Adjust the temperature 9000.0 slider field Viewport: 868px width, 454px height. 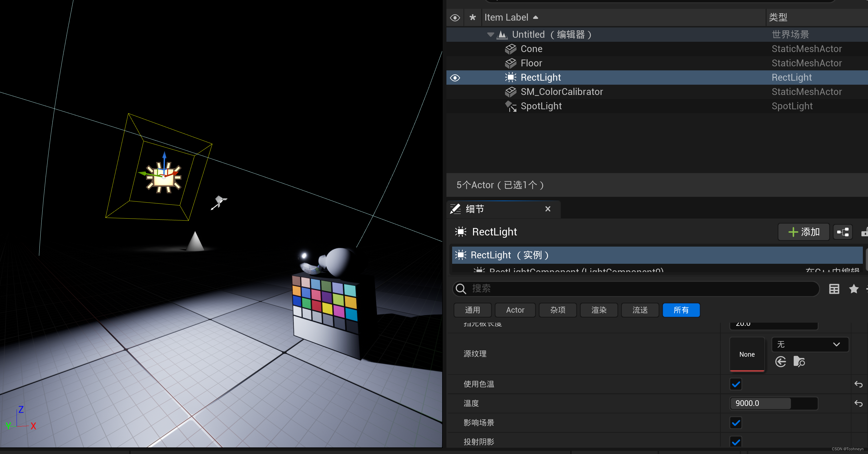pyautogui.click(x=774, y=403)
